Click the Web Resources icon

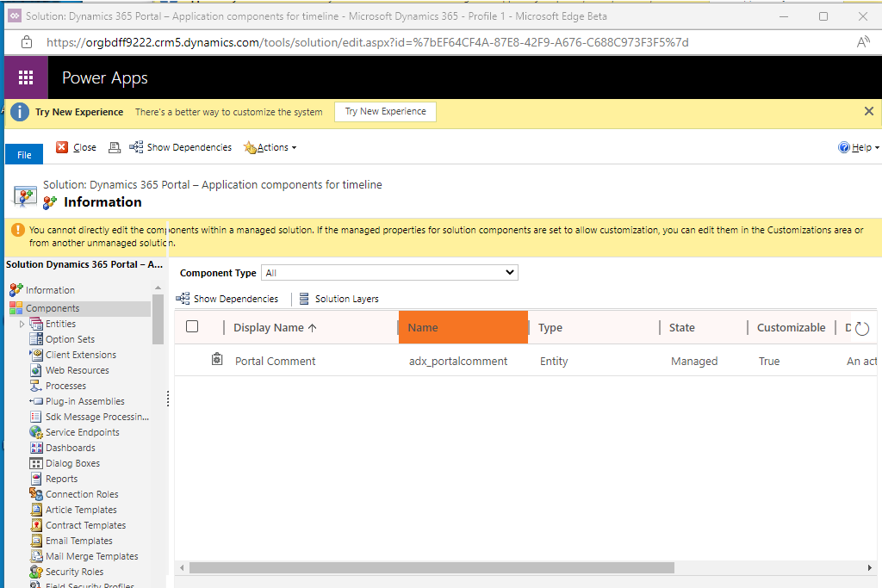click(x=36, y=370)
